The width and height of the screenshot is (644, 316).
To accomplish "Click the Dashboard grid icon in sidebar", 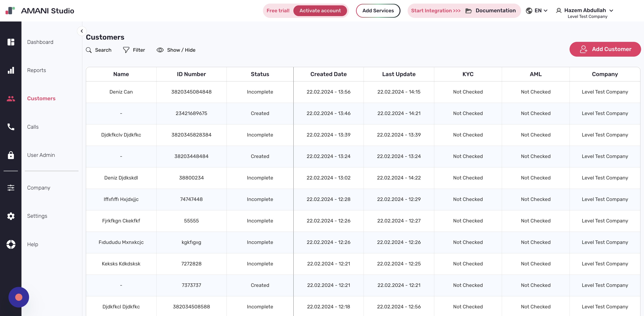I will 11,42.
